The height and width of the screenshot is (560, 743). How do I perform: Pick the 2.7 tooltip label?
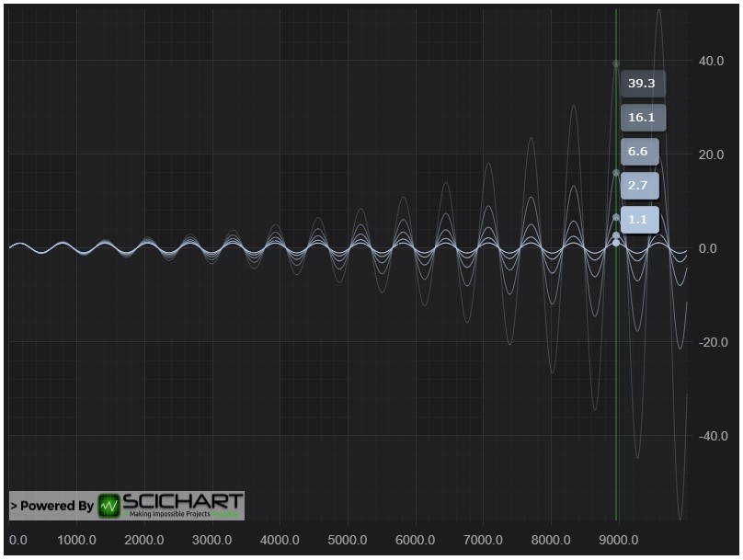click(x=639, y=186)
